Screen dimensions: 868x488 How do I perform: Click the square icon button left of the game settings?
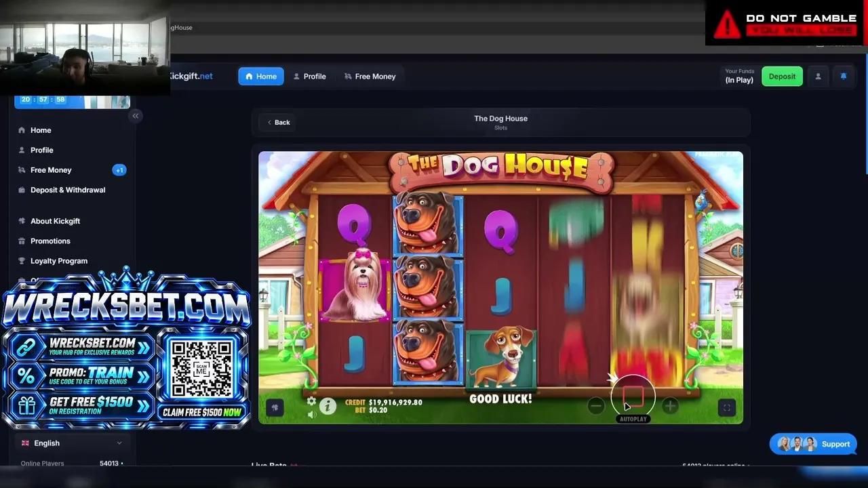point(275,407)
